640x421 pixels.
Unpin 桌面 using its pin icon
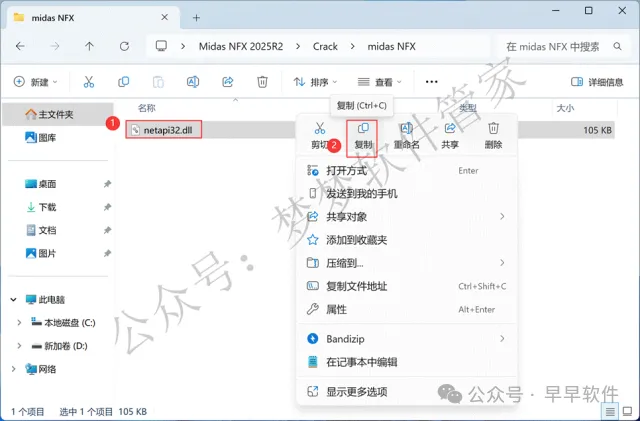coord(107,184)
